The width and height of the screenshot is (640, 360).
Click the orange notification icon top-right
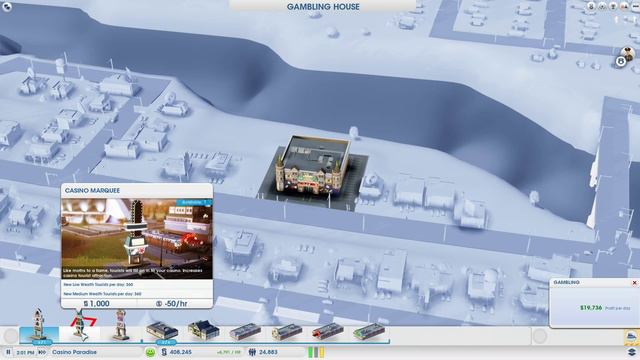point(624,6)
